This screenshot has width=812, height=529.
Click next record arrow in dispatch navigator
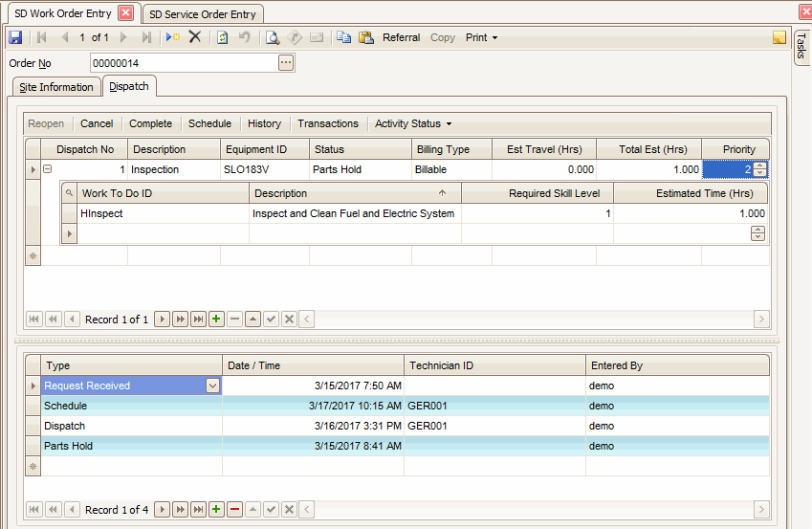pos(162,320)
